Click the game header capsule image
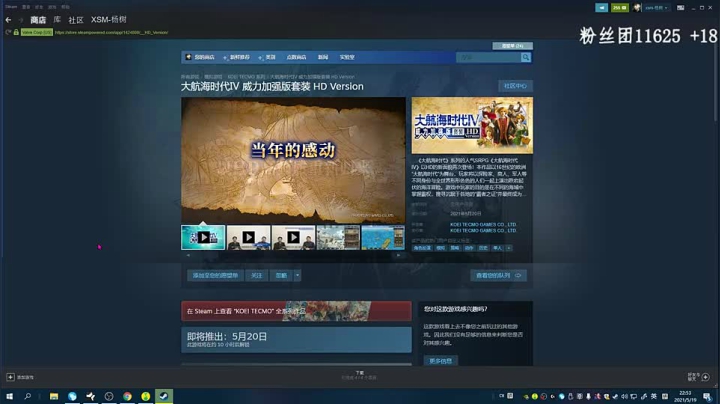Viewport: 720px width, 404px height. [x=472, y=125]
